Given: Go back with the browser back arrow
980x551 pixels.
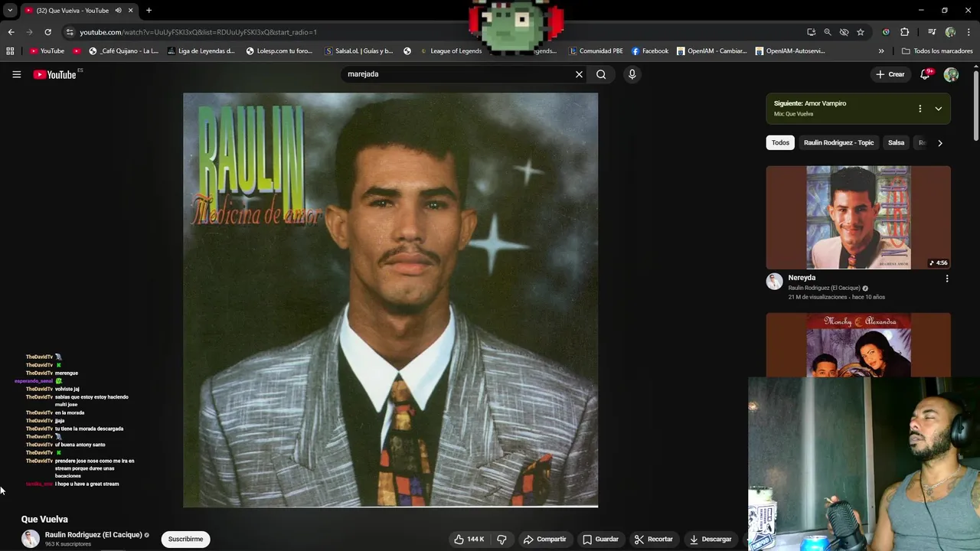Looking at the screenshot, I should (x=11, y=32).
